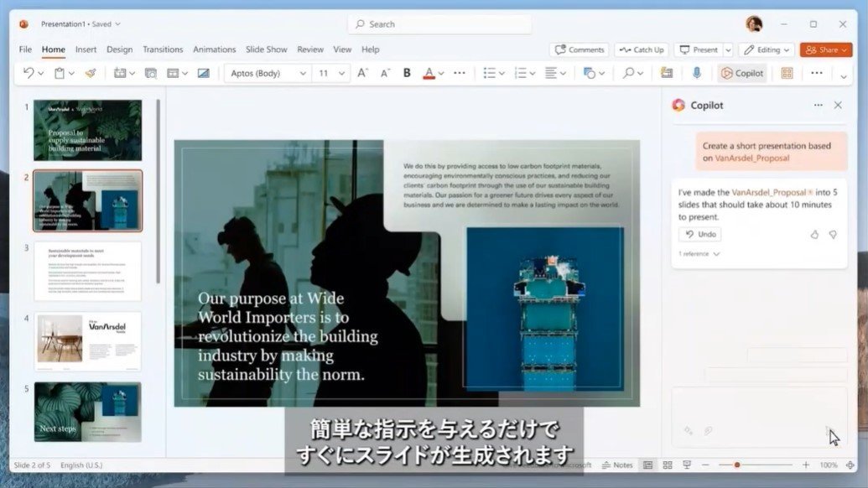Toggle the Copilot pane button in ribbon
The height and width of the screenshot is (488, 868).
click(742, 73)
